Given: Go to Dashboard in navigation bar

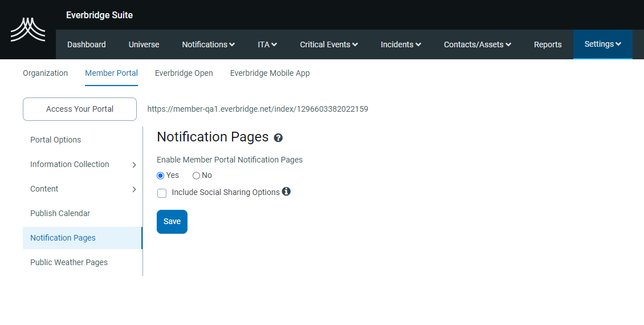Looking at the screenshot, I should [x=87, y=44].
